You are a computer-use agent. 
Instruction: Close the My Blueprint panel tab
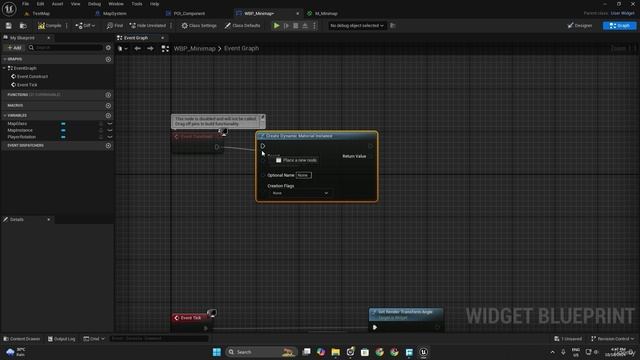49,38
